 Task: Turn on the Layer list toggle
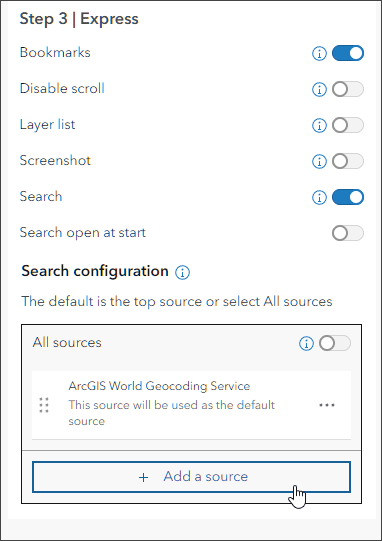pos(347,125)
